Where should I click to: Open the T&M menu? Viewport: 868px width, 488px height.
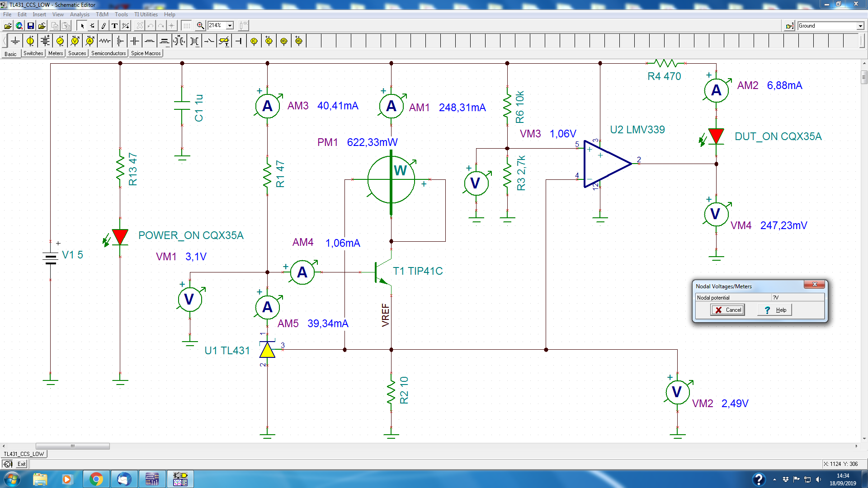(102, 14)
